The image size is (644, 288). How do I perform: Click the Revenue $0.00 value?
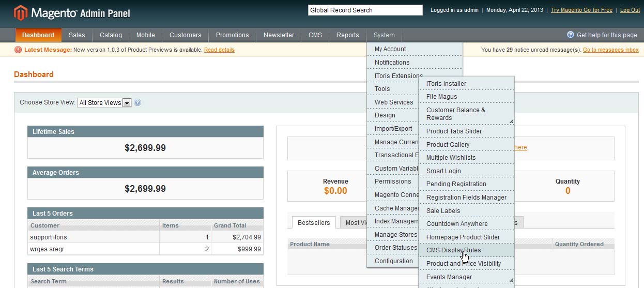(x=335, y=191)
